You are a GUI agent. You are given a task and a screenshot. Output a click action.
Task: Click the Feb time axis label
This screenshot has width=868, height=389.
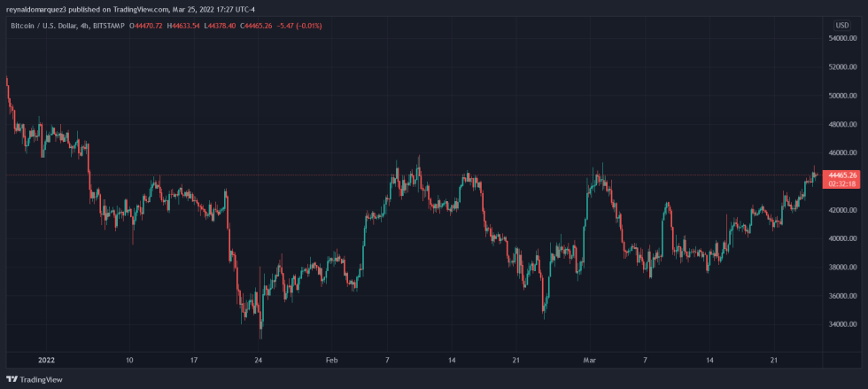point(331,360)
